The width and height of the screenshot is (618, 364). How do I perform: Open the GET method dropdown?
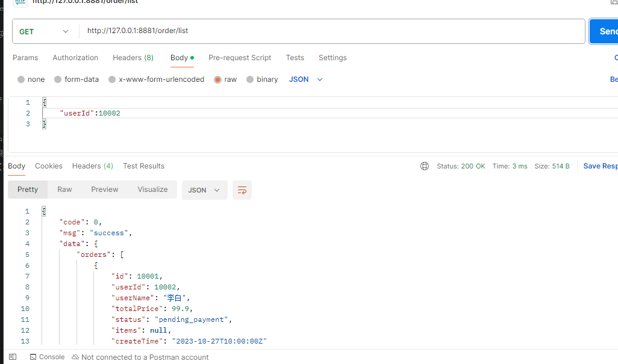tap(44, 31)
